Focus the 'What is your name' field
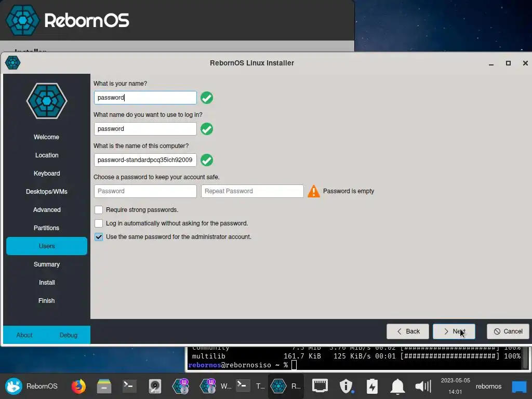532x399 pixels. click(145, 98)
